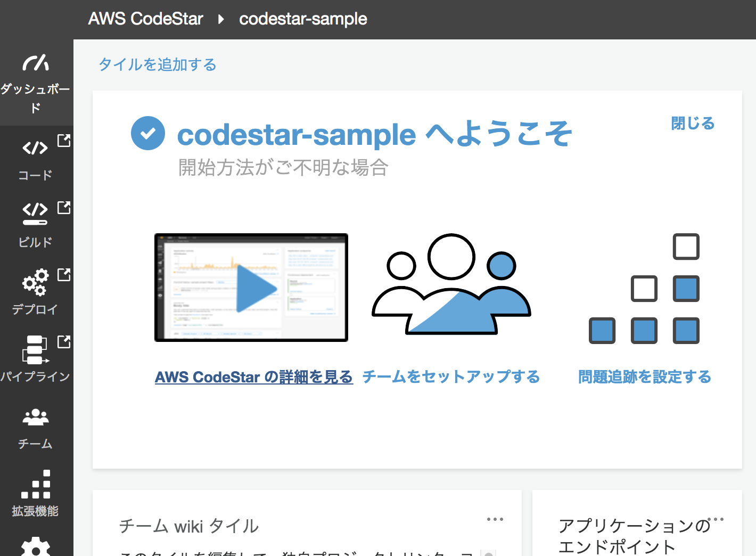756x556 pixels.
Task: Click the issue tracking squares illustration
Action: [x=644, y=289]
